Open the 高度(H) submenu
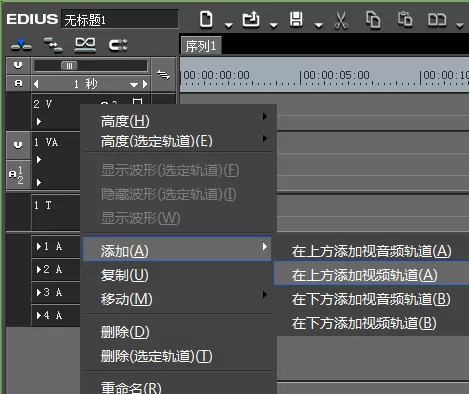The image size is (469, 394). tap(178, 121)
